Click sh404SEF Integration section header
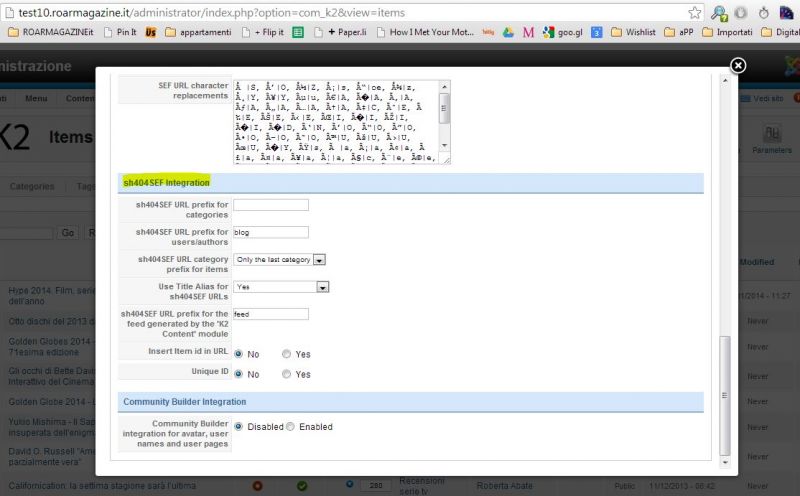Viewport: 800px width, 496px height. 411,183
